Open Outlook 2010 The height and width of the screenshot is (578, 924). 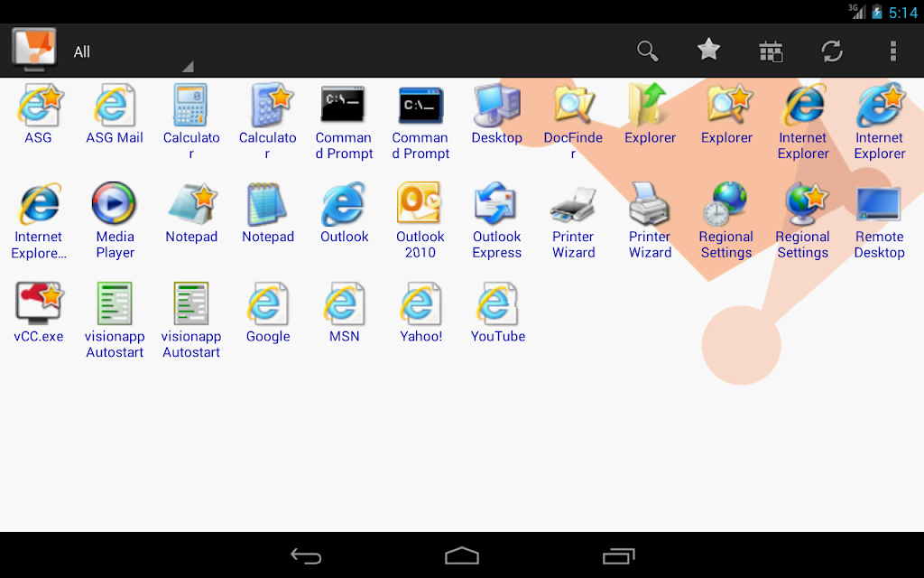420,221
